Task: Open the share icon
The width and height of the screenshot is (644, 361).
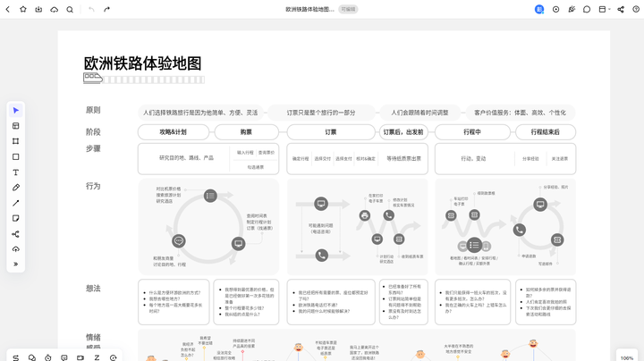Action: (x=621, y=9)
